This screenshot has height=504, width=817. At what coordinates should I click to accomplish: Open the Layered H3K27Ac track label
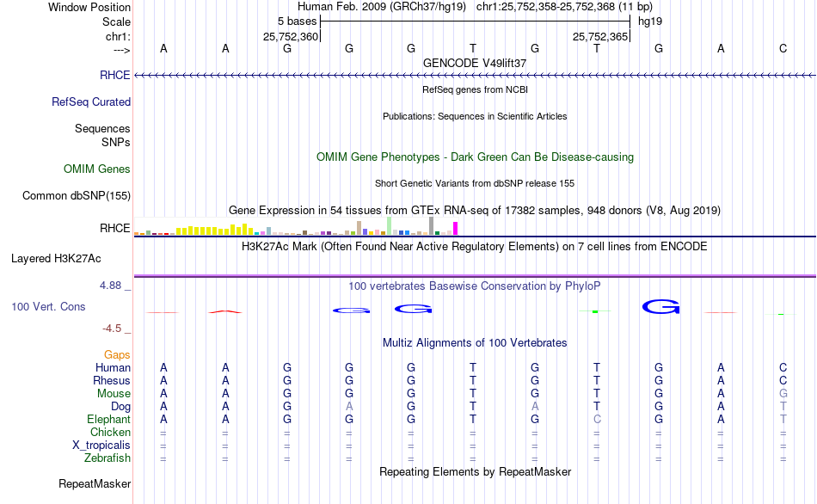click(x=56, y=259)
